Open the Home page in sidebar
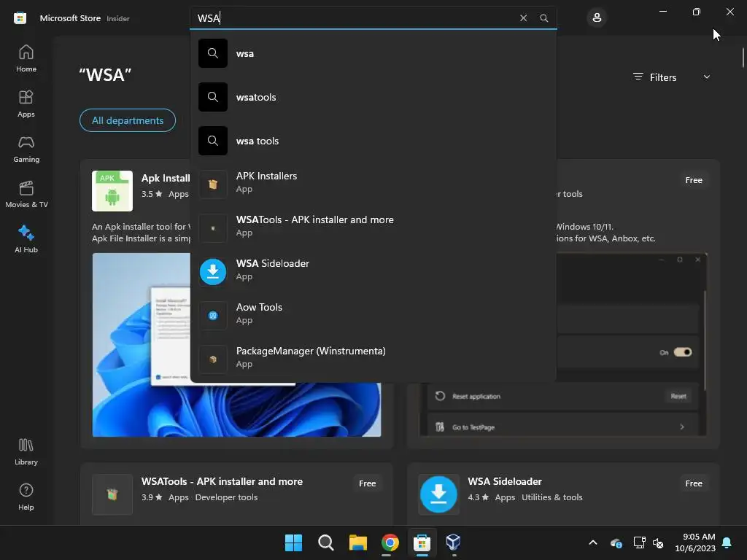The image size is (747, 560). (26, 58)
